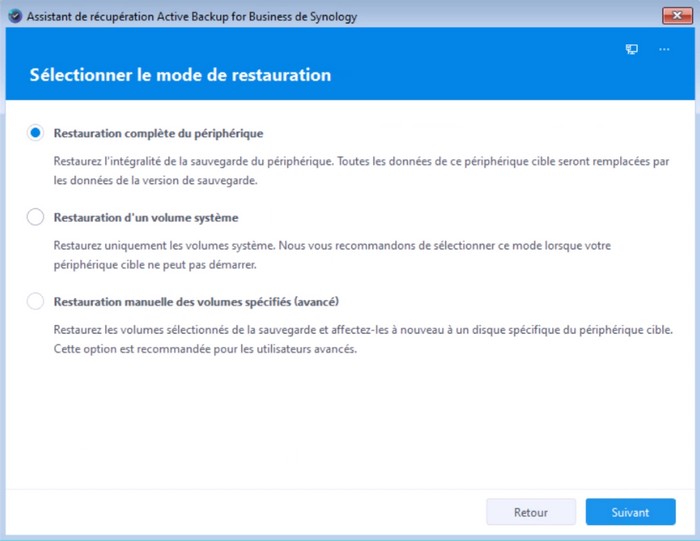Click description starting Restaurez les volumes sélectionnés
The width and height of the screenshot is (700, 541).
tap(363, 339)
